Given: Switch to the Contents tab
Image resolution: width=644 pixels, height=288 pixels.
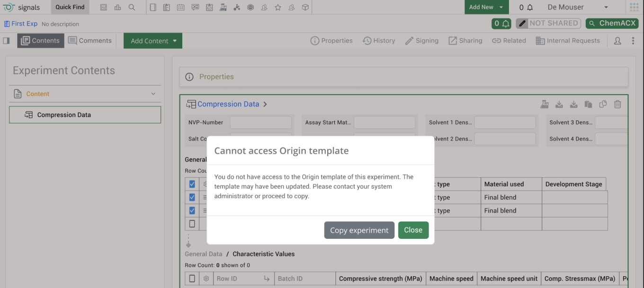Looking at the screenshot, I should pos(41,41).
